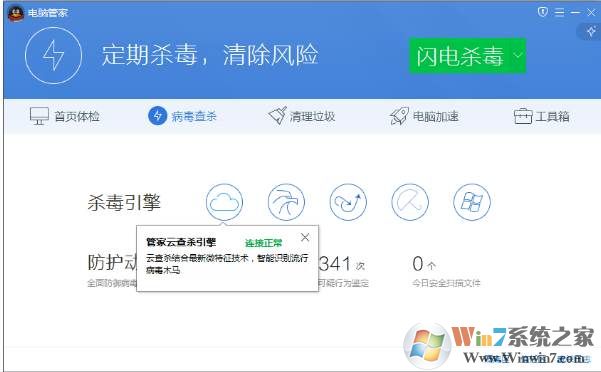Expand the 闪电杀毒 dropdown arrow
This screenshot has height=372, width=601.
[x=518, y=55]
